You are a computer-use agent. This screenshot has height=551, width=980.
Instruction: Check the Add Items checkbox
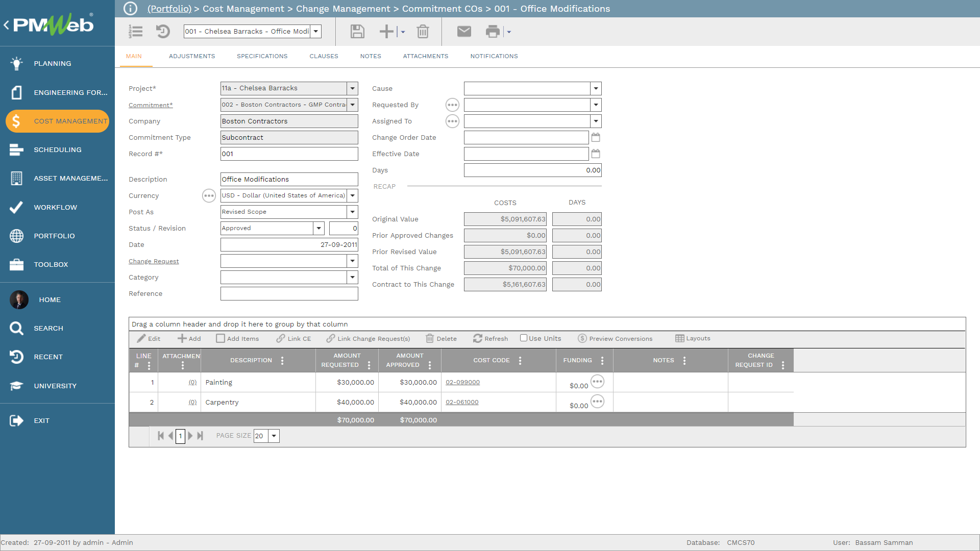pos(220,338)
